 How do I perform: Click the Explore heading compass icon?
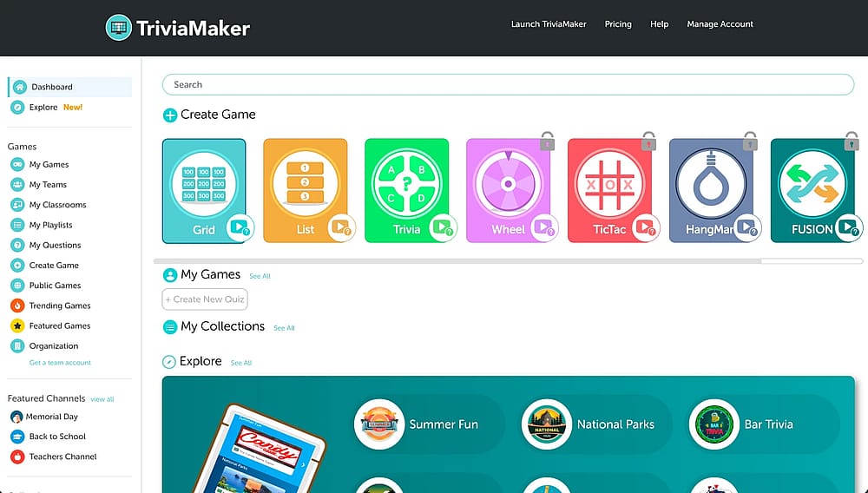coord(169,362)
